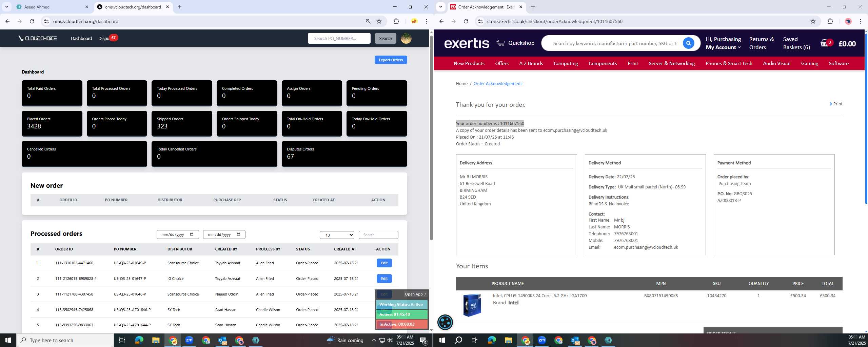Click the Exertis logo

pyautogui.click(x=467, y=43)
